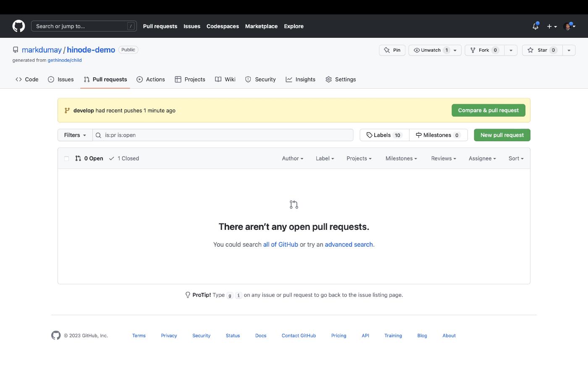Expand the Assignee filter menu
Image resolution: width=588 pixels, height=382 pixels.
pyautogui.click(x=482, y=158)
